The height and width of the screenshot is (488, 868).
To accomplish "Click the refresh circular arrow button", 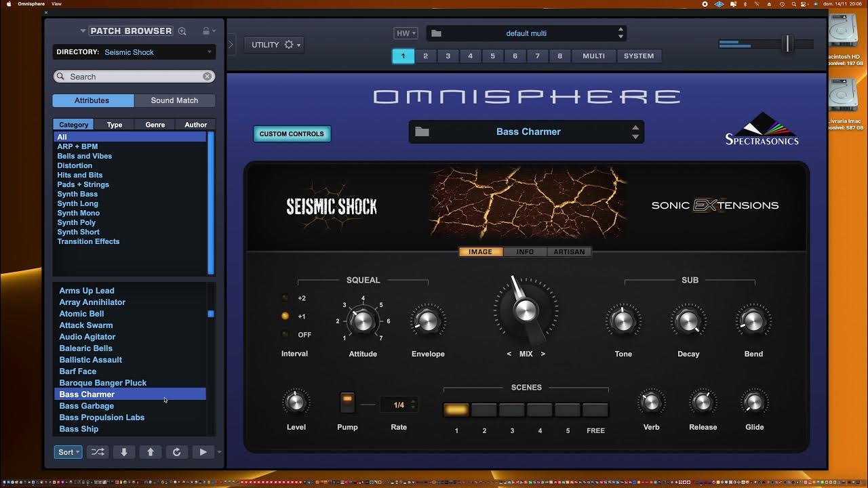I will pyautogui.click(x=176, y=452).
